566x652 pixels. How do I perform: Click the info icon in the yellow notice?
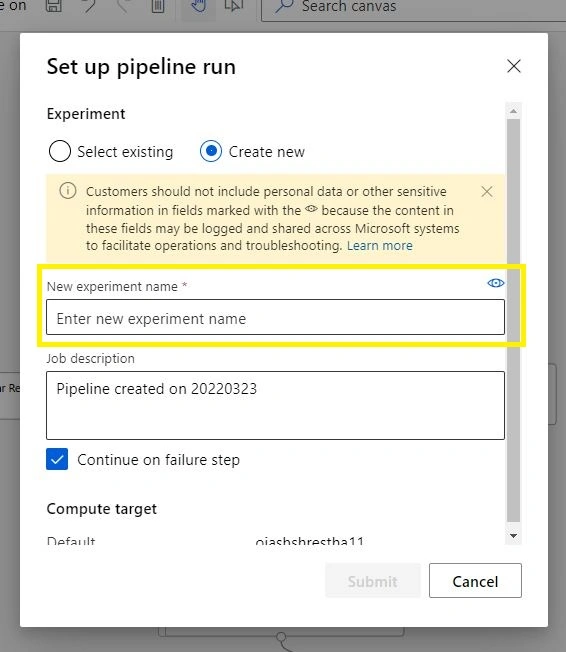[x=68, y=191]
